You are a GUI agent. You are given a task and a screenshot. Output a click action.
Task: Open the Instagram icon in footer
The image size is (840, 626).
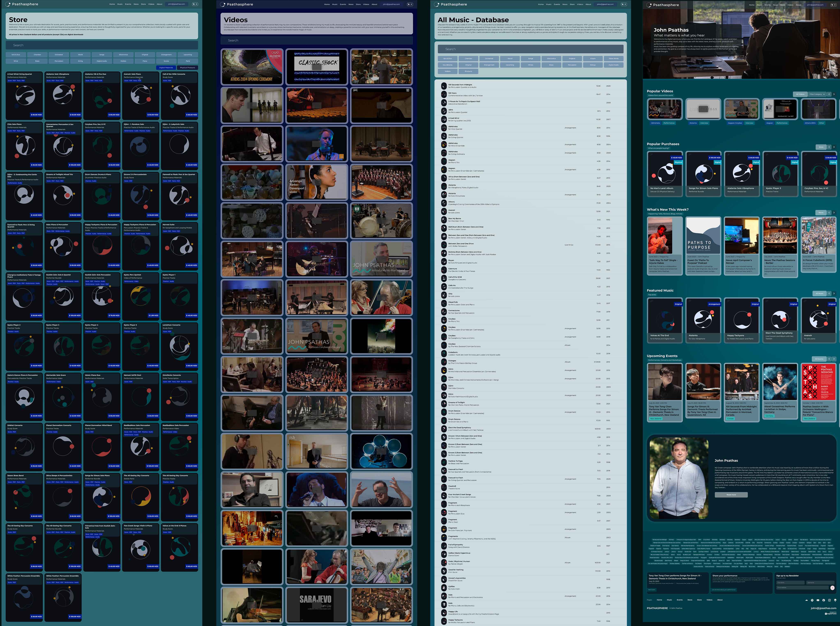click(x=829, y=600)
